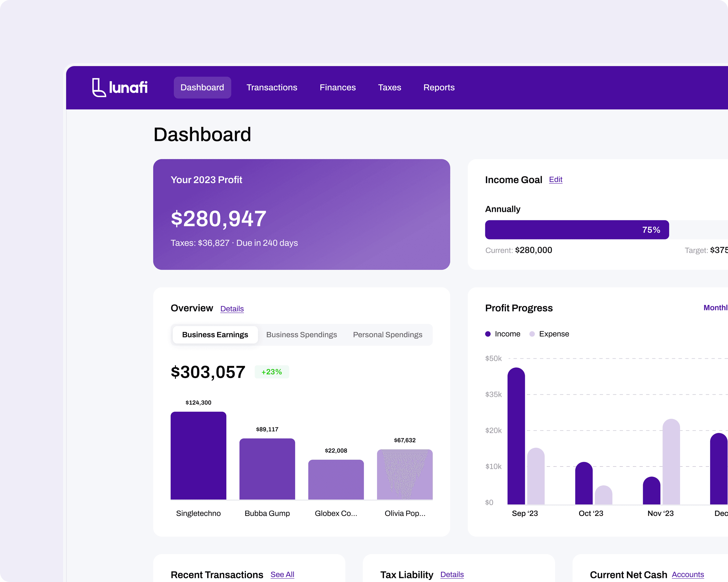The width and height of the screenshot is (728, 582).
Task: Click the Oct '23 expense bar
Action: coord(603,495)
